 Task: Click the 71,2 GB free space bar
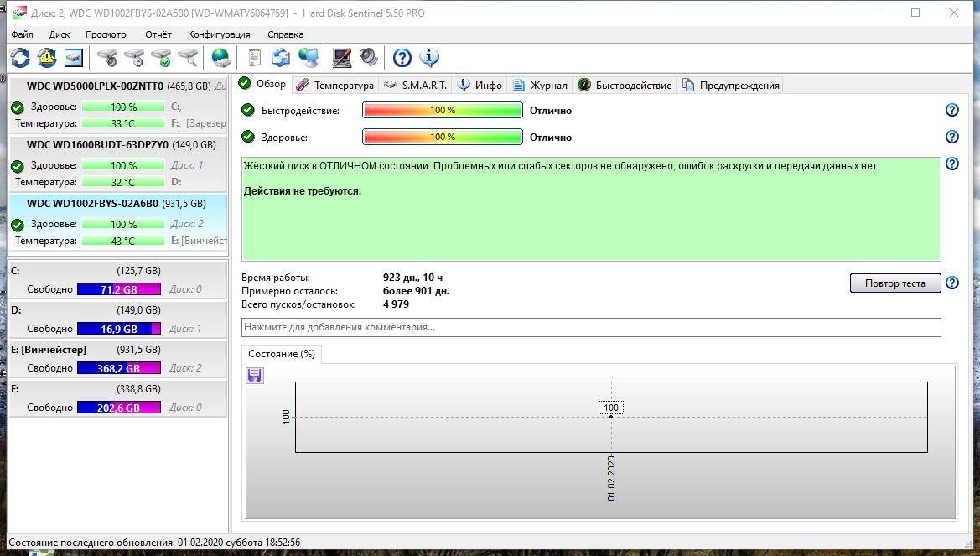[119, 289]
